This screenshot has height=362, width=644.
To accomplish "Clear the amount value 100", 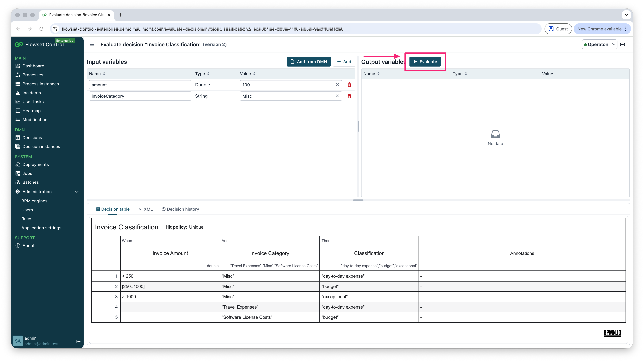I will 337,85.
